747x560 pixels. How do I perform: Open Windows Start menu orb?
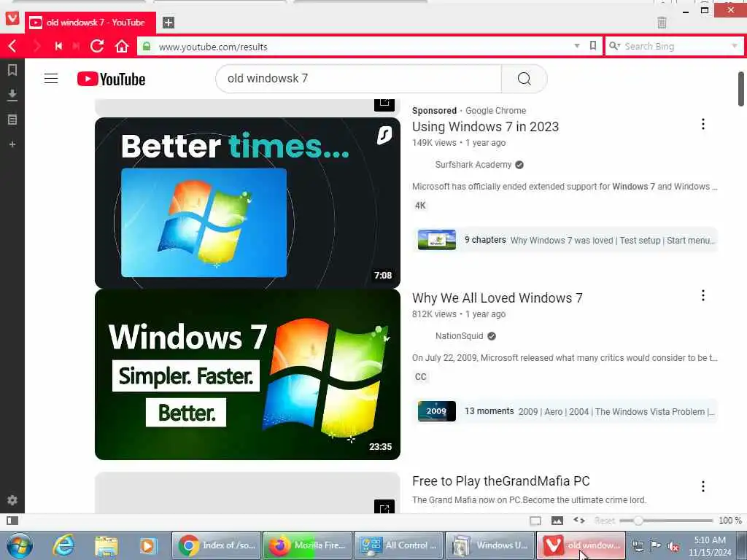click(x=19, y=545)
